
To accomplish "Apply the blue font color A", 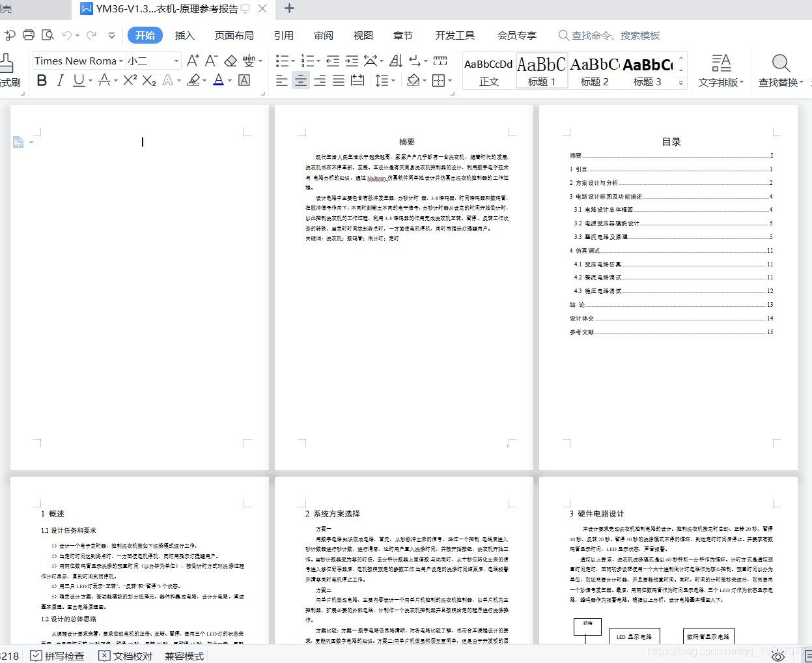I will click(x=219, y=80).
